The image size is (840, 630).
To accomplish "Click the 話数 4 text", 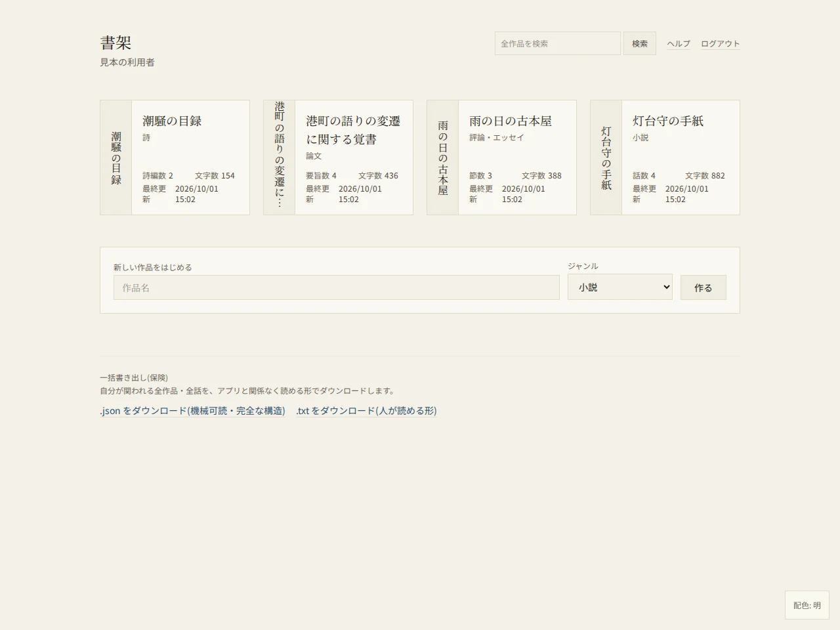I will click(644, 176).
